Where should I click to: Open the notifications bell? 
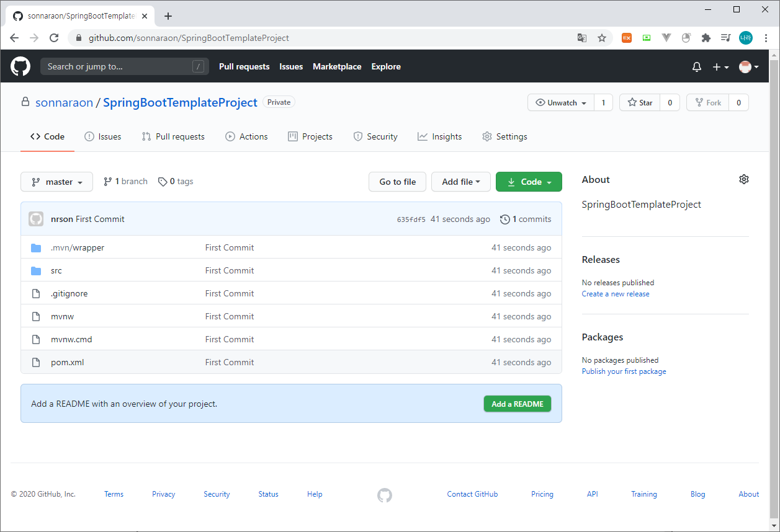[x=697, y=67]
